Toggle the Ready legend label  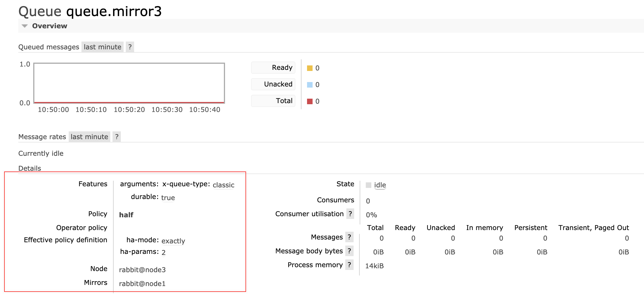[273, 68]
